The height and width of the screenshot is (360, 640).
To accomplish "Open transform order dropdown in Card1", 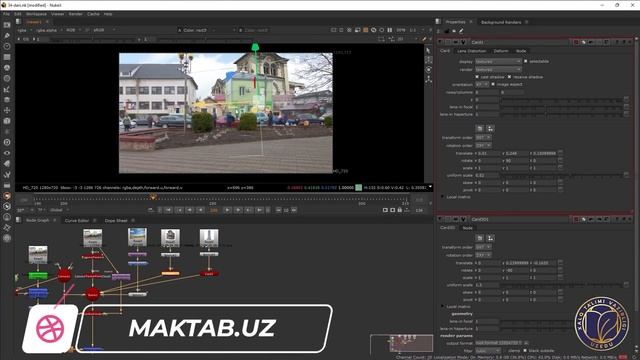I will [x=483, y=138].
